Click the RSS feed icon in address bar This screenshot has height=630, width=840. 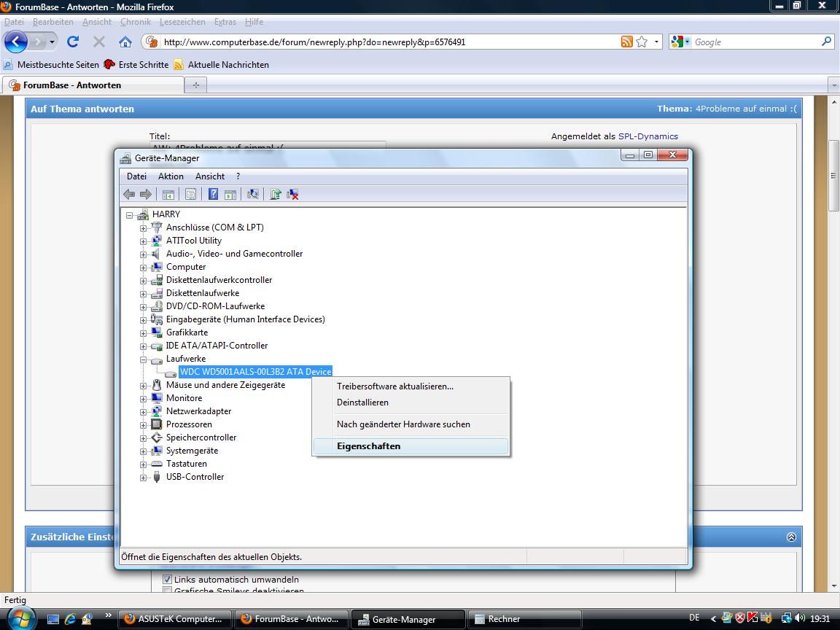(626, 42)
